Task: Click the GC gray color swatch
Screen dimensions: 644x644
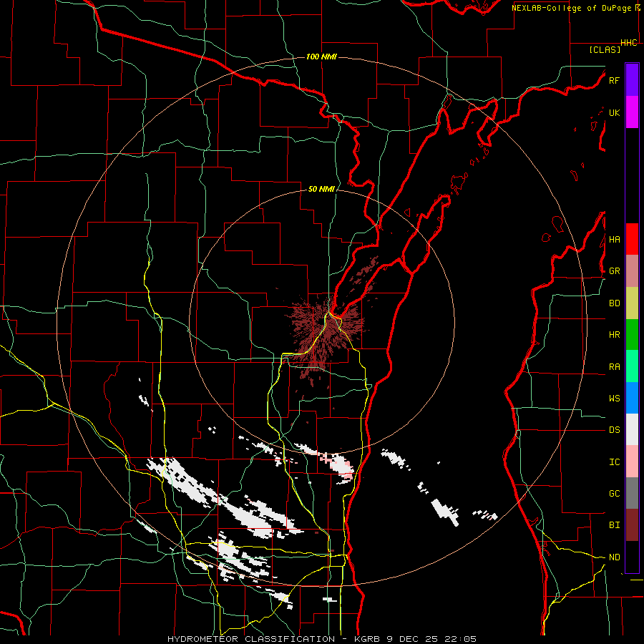Action: [x=632, y=493]
